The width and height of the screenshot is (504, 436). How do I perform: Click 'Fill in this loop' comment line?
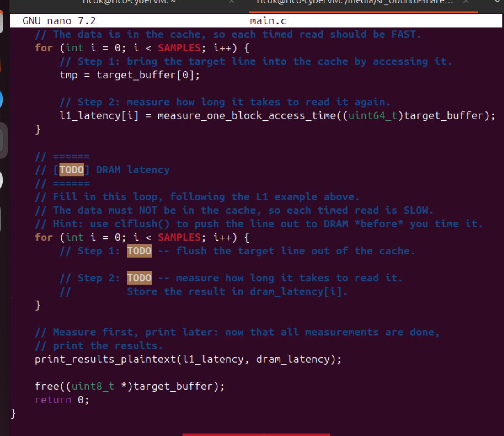pyautogui.click(x=197, y=197)
